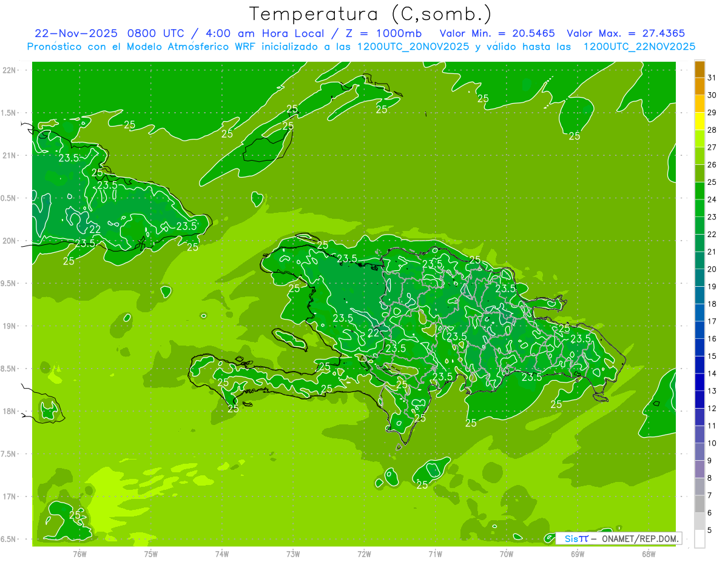This screenshot has width=728, height=562.
Task: Click the '20N' latitude axis label
Action: (10, 241)
